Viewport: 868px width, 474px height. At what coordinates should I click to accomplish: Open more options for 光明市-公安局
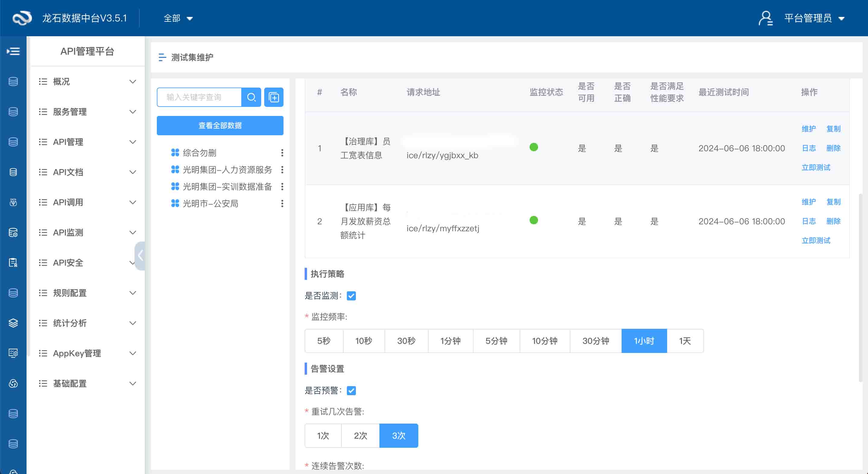point(282,203)
